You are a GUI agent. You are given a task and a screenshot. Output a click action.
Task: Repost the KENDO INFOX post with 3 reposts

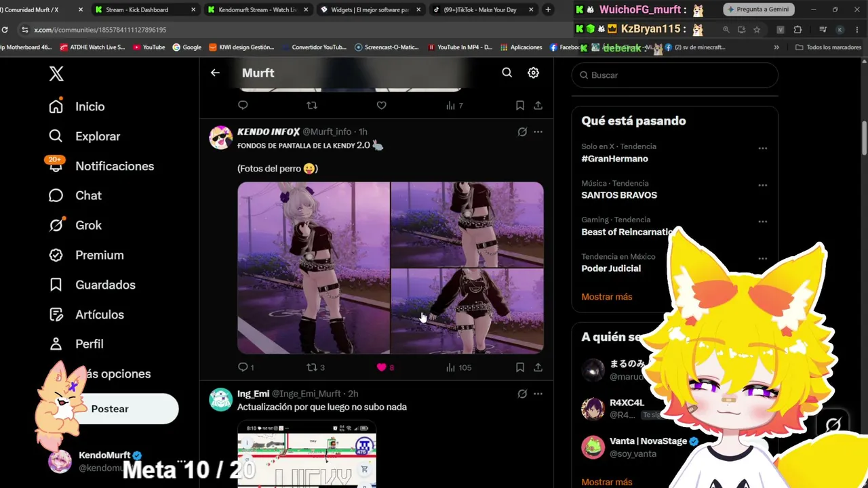click(312, 367)
